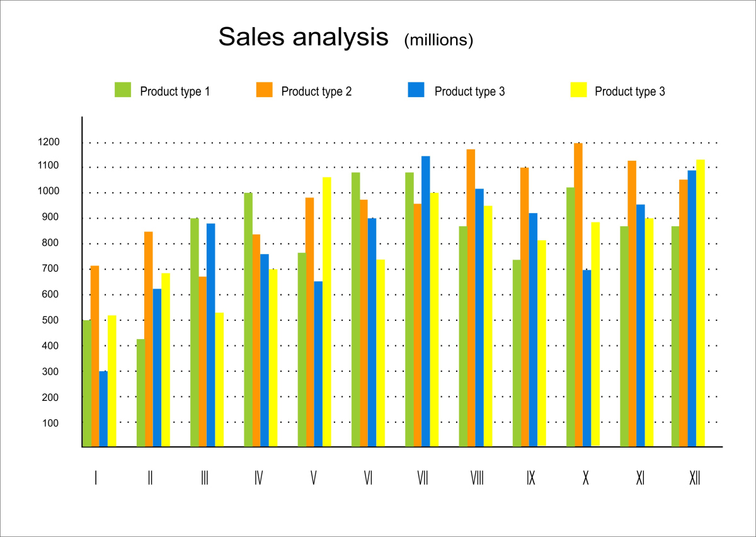Select the Sales analysis chart title
Image resolution: width=756 pixels, height=537 pixels.
(x=304, y=37)
